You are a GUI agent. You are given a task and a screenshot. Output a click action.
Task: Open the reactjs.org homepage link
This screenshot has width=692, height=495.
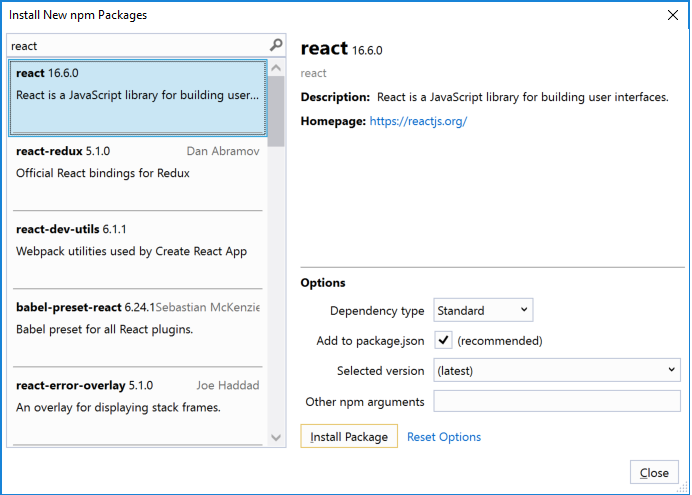418,122
